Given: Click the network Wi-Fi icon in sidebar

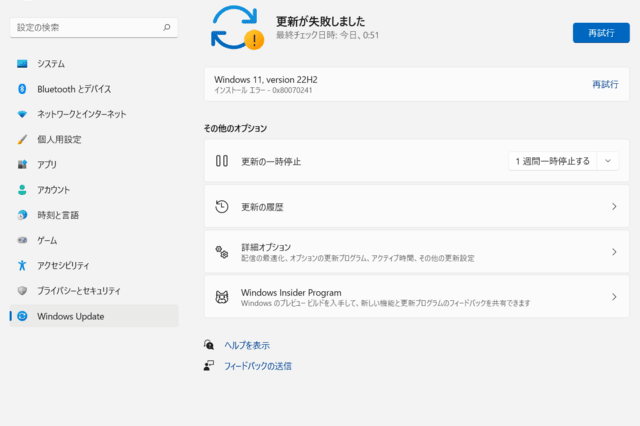Looking at the screenshot, I should pyautogui.click(x=22, y=114).
